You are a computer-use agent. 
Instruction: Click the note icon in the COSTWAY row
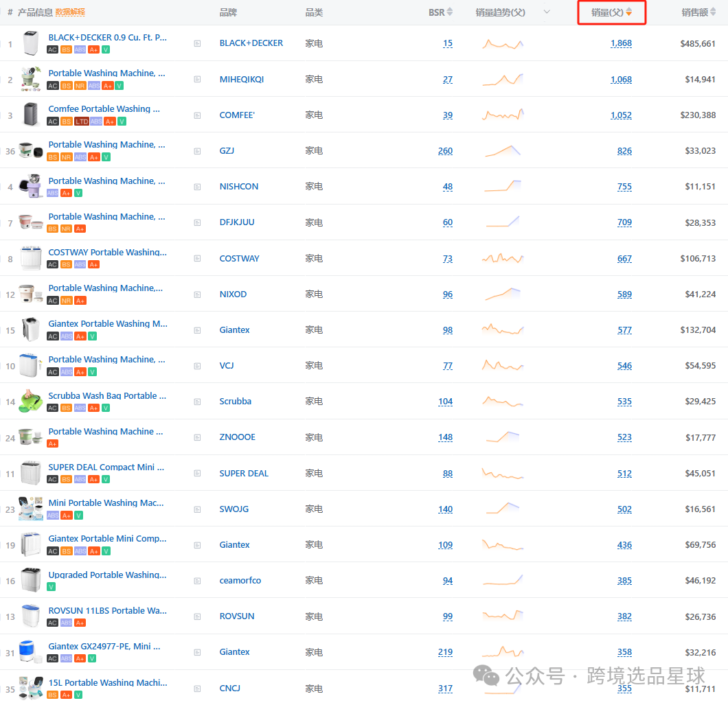[x=197, y=259]
